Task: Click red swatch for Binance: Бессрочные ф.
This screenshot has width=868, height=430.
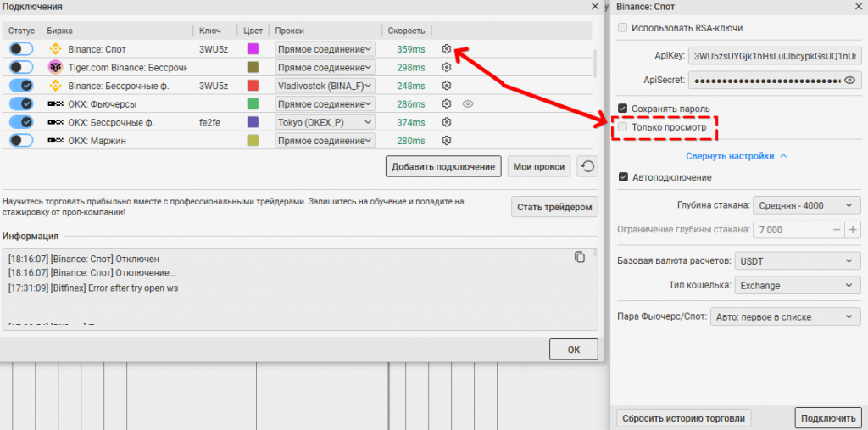Action: click(253, 86)
